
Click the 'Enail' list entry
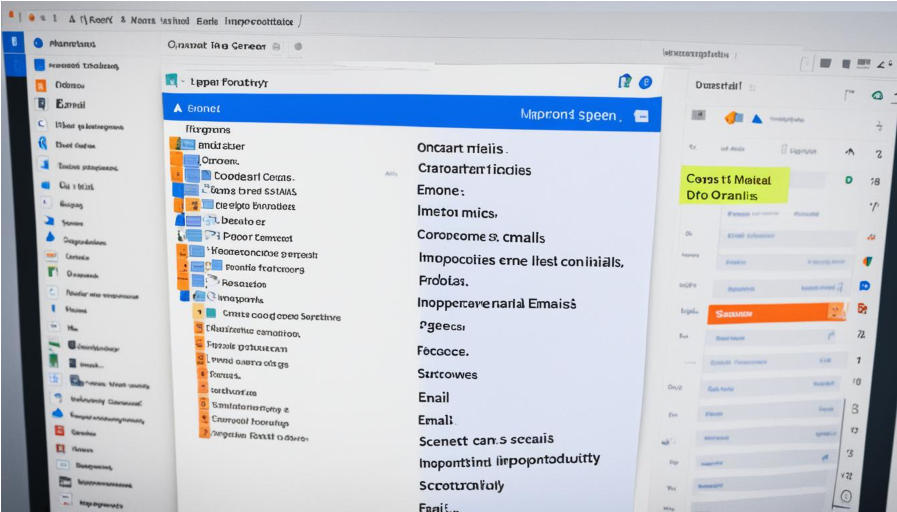tap(434, 398)
